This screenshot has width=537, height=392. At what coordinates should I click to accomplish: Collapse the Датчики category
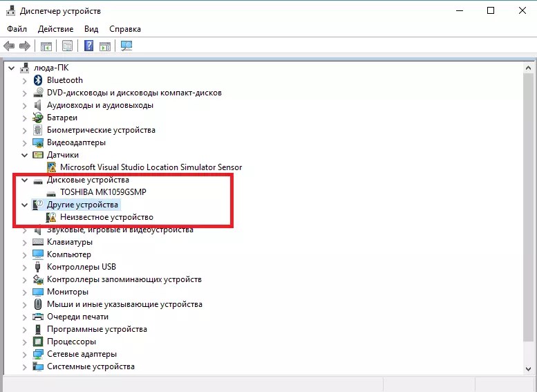24,156
